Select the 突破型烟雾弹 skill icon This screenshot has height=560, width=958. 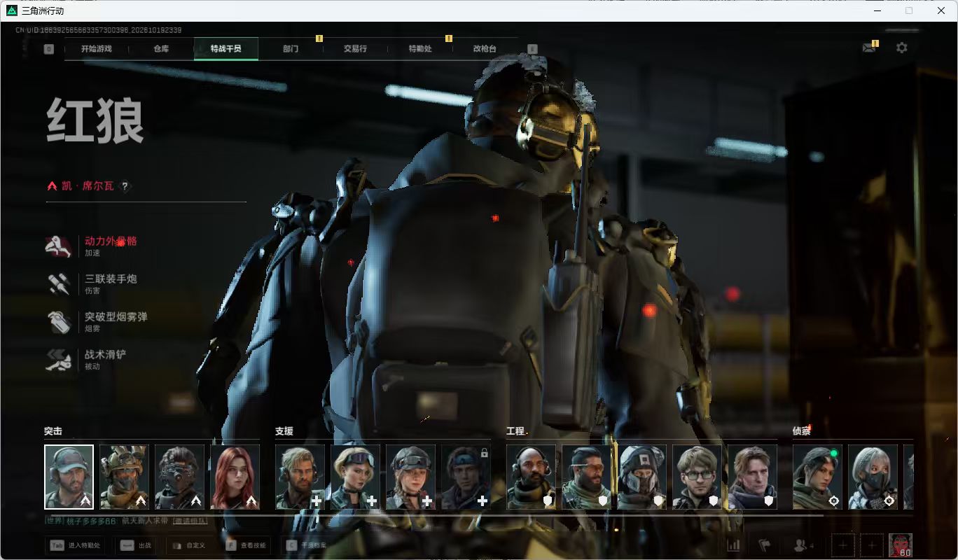pos(60,321)
